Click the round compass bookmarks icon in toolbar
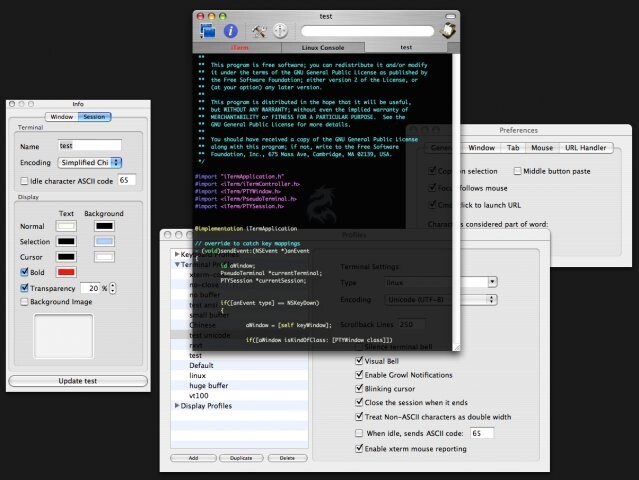The height and width of the screenshot is (480, 639). coord(280,31)
